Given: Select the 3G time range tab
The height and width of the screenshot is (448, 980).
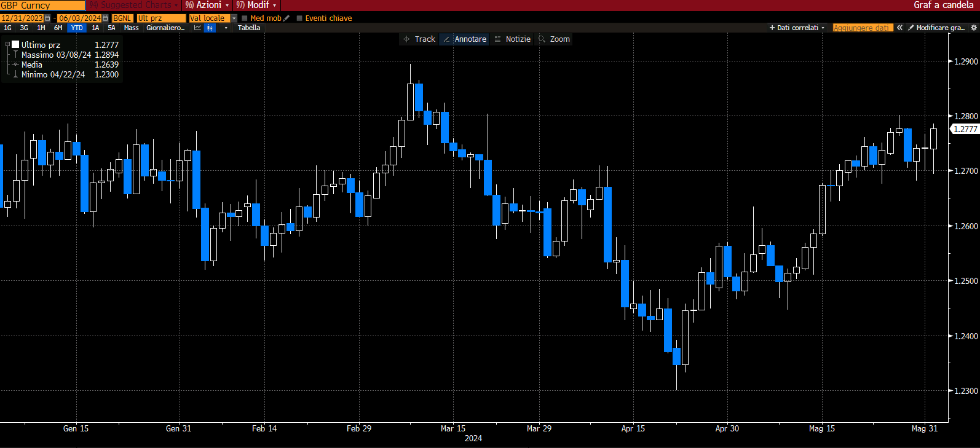Looking at the screenshot, I should click(24, 28).
